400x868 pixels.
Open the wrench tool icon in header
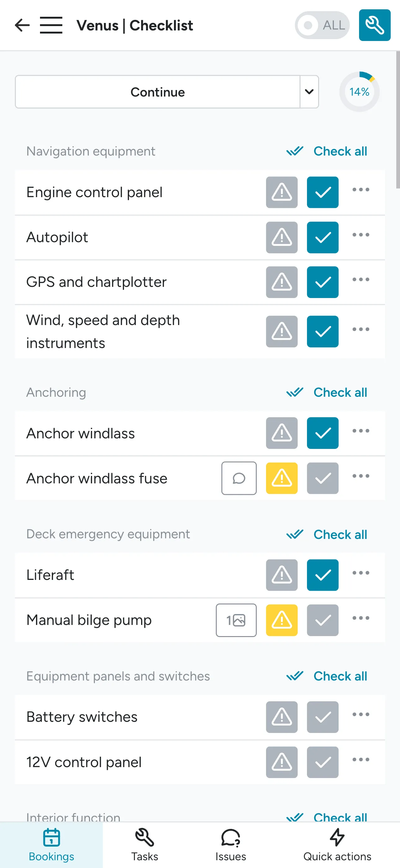[x=374, y=25]
